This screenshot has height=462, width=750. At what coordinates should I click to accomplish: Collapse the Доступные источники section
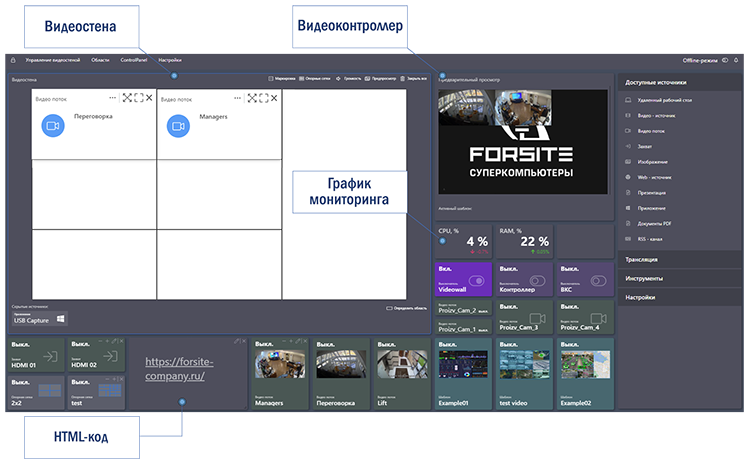pos(680,82)
